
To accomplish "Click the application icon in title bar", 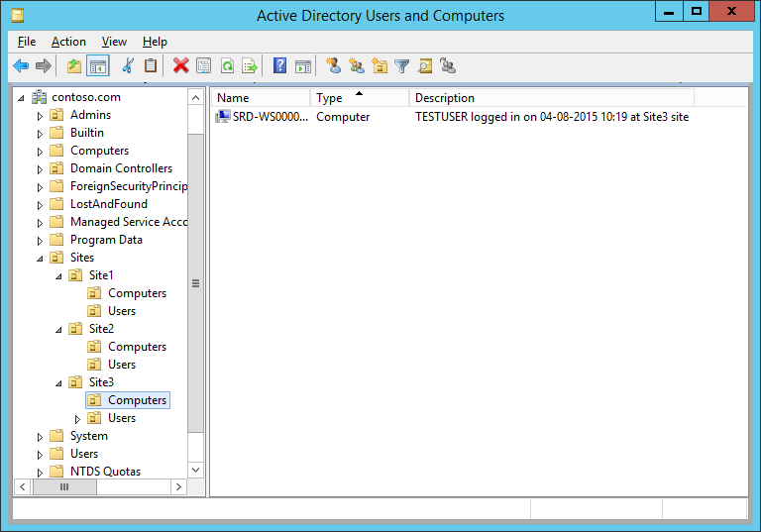I will pyautogui.click(x=18, y=16).
